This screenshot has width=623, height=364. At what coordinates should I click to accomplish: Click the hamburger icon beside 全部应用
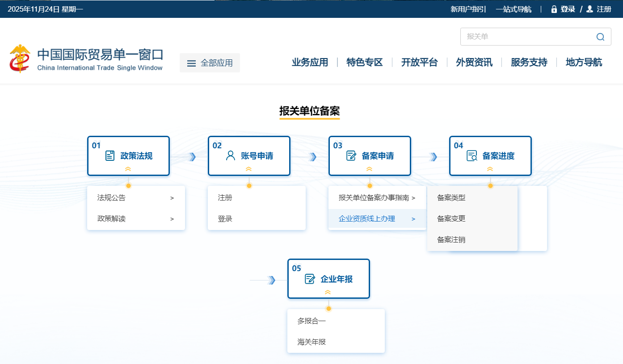click(191, 63)
